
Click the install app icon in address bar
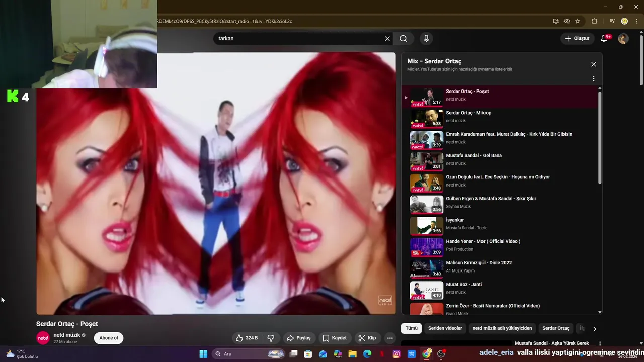click(x=556, y=21)
